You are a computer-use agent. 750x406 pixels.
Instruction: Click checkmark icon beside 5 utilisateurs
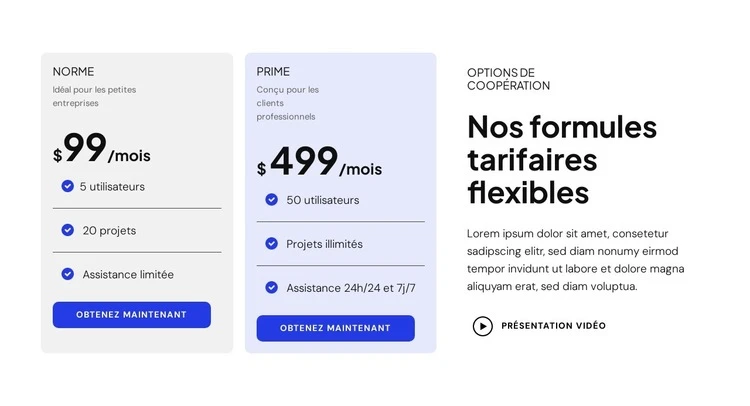click(67, 186)
